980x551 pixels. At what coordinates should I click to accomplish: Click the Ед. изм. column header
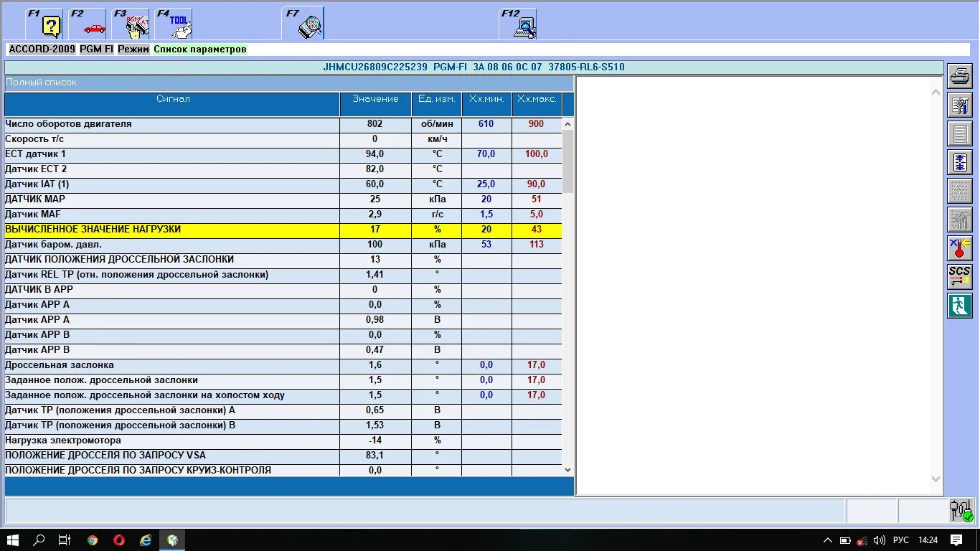pyautogui.click(x=436, y=104)
